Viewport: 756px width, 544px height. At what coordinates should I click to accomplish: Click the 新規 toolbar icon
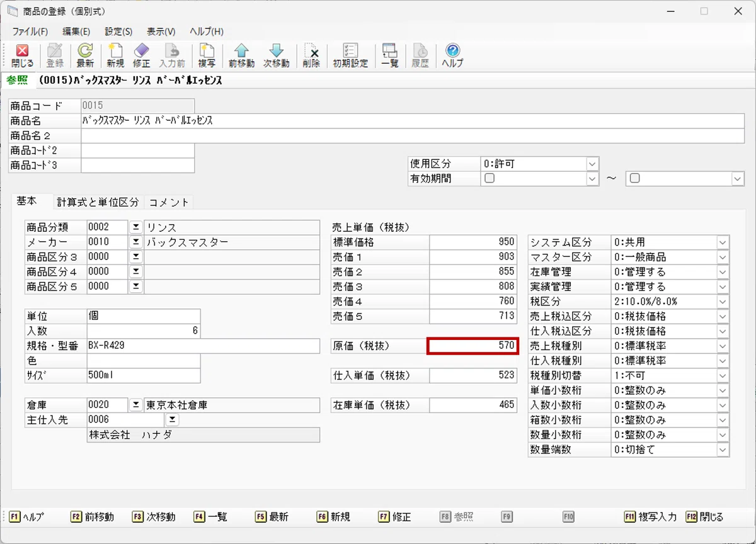point(115,56)
